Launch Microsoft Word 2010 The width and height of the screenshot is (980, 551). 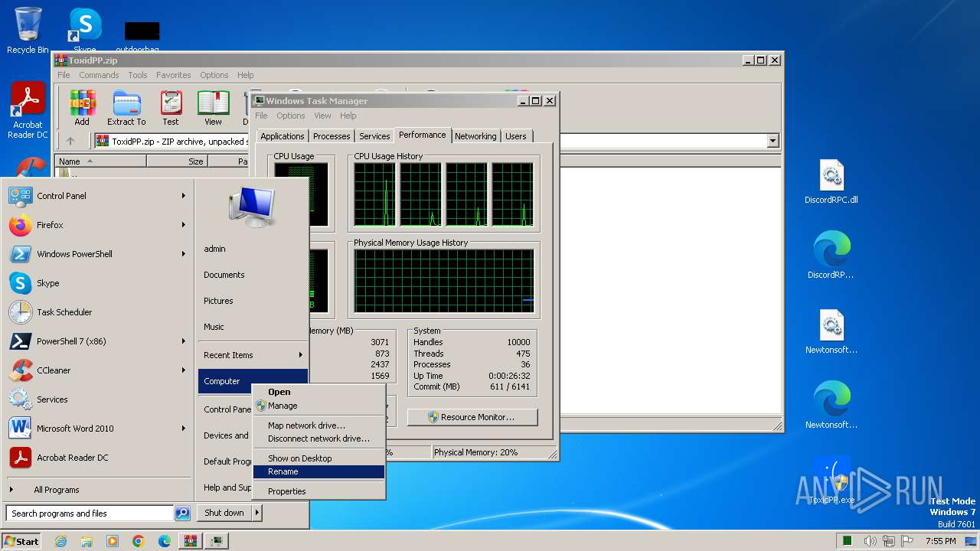pos(98,429)
